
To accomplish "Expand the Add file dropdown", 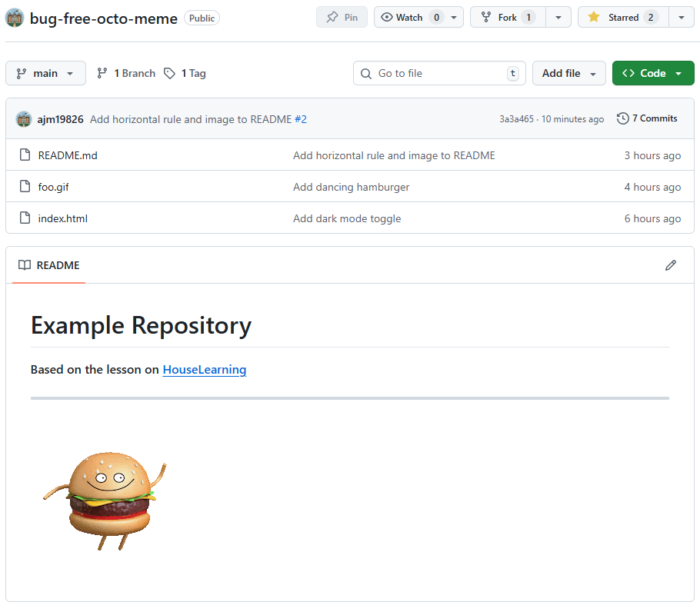I will pyautogui.click(x=568, y=73).
